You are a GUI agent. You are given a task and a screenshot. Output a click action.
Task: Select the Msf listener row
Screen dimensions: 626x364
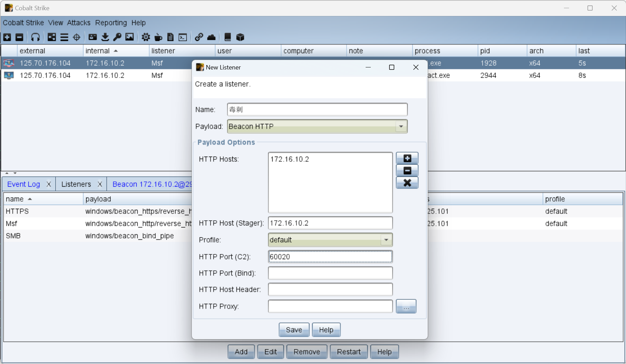pos(98,223)
